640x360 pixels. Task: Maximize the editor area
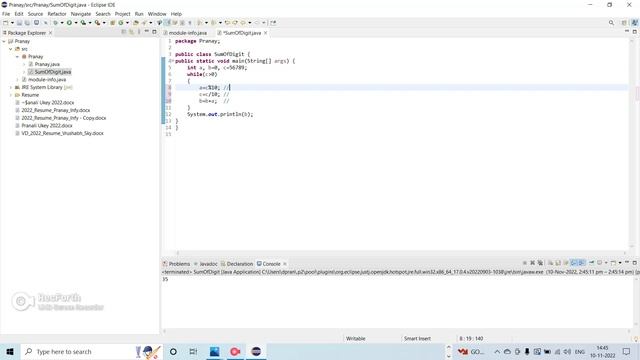click(x=635, y=31)
